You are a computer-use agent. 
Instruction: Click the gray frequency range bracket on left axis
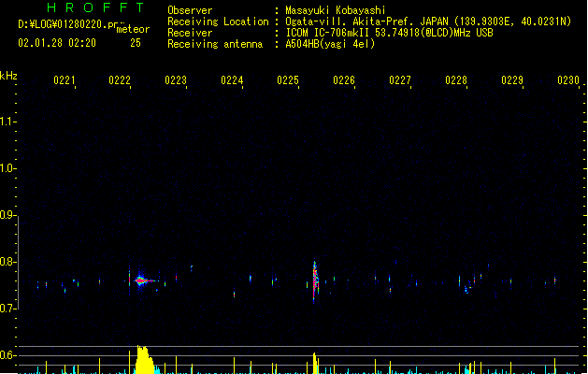tap(19, 263)
